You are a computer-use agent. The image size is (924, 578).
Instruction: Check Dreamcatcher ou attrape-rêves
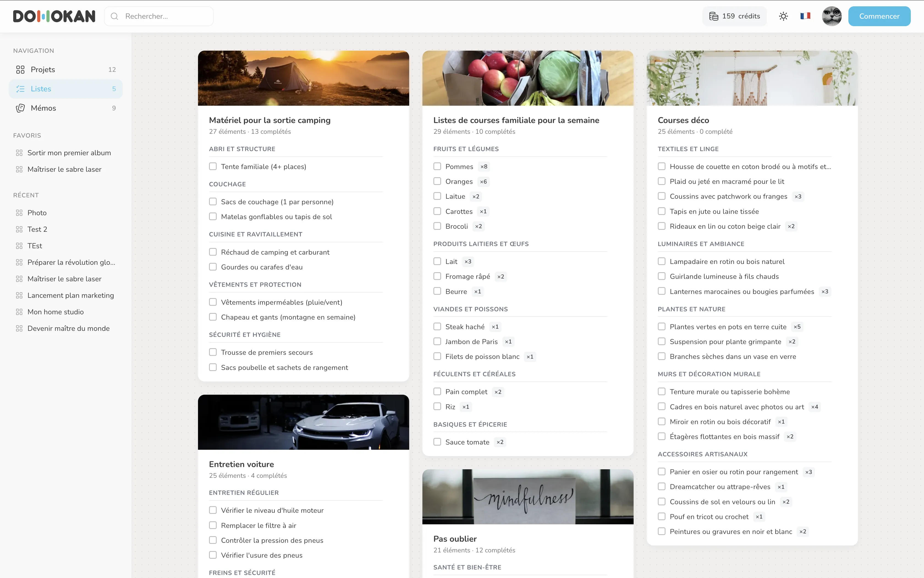point(662,486)
